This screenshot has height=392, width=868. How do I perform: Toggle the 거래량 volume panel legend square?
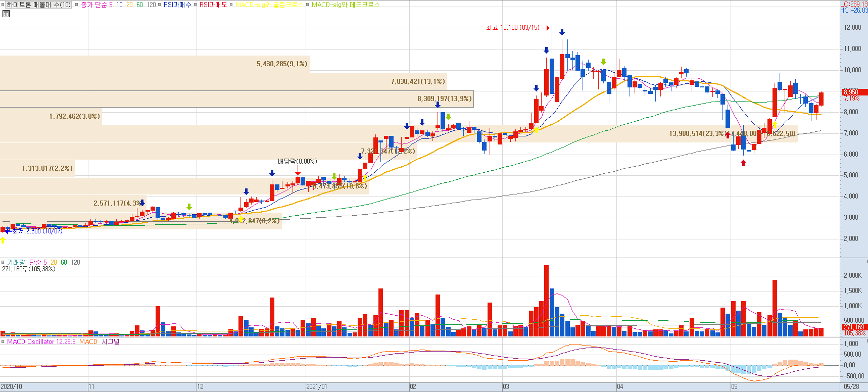(3, 262)
